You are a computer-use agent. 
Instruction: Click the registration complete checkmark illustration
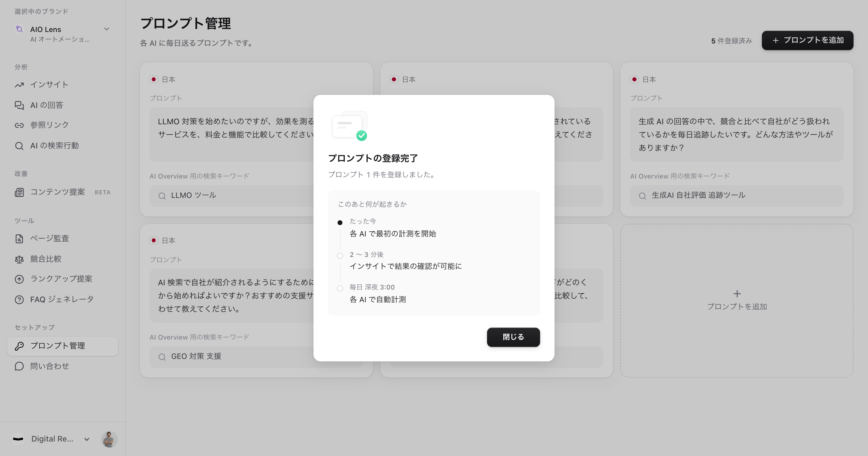pyautogui.click(x=350, y=126)
